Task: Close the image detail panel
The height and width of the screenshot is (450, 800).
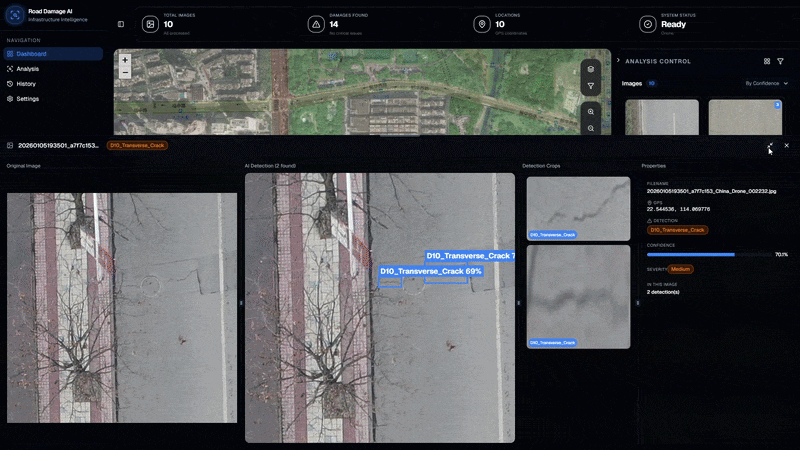Action: pos(787,145)
